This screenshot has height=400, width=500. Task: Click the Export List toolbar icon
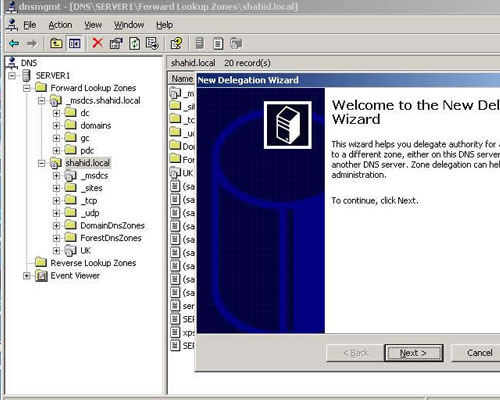tap(152, 43)
